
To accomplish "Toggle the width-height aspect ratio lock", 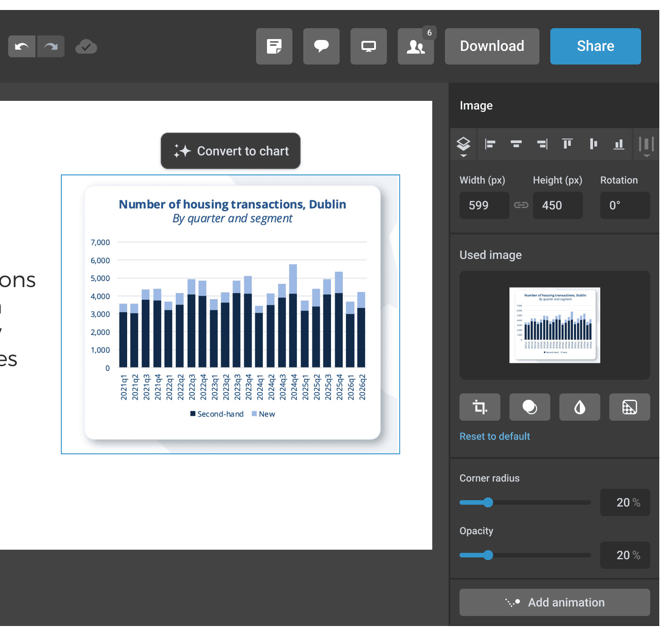I will point(521,205).
